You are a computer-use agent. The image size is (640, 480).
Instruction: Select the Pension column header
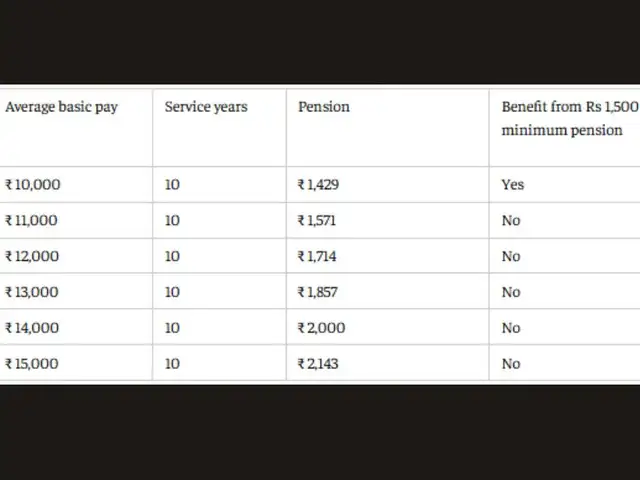point(324,107)
